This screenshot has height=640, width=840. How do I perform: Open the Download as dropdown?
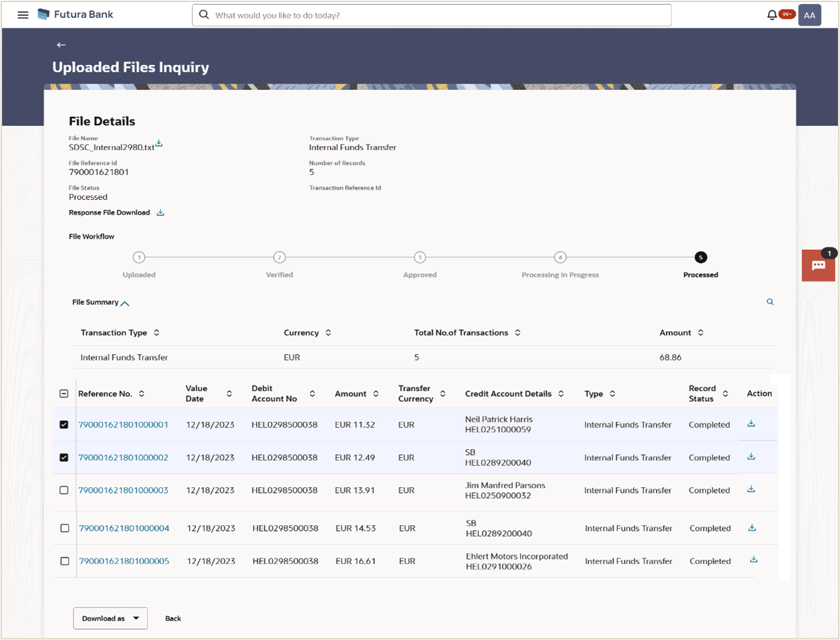coord(111,618)
